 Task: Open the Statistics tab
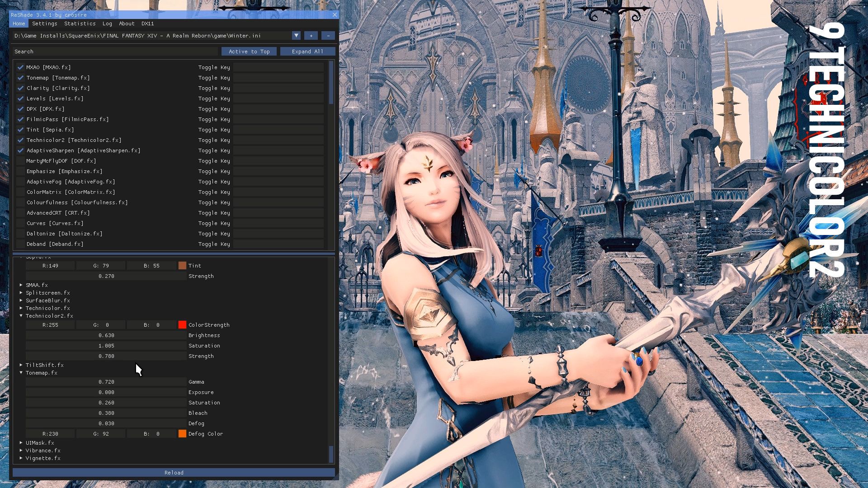[x=80, y=23]
